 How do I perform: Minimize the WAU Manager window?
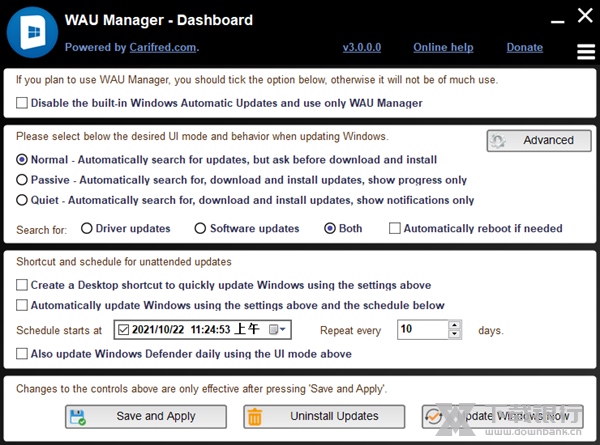tap(554, 15)
